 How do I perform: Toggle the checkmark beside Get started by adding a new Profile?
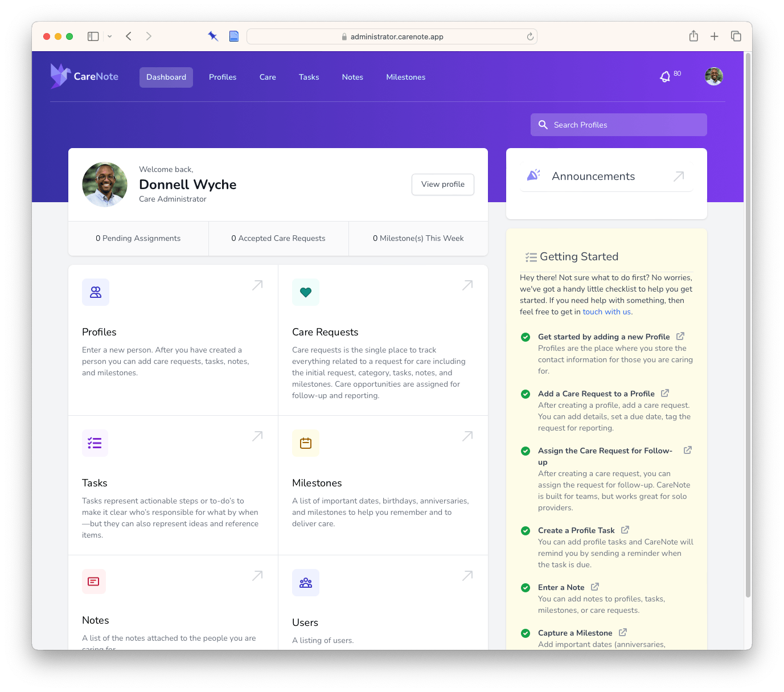[525, 337]
